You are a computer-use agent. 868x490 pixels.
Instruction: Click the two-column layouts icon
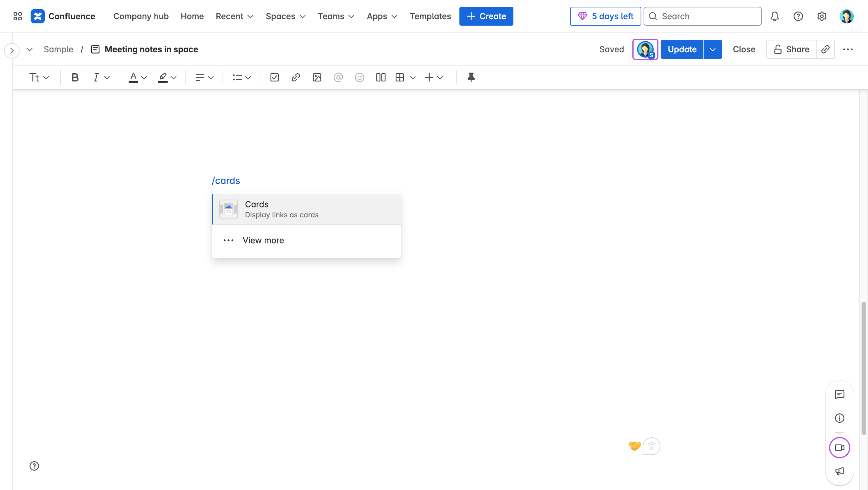pos(380,78)
